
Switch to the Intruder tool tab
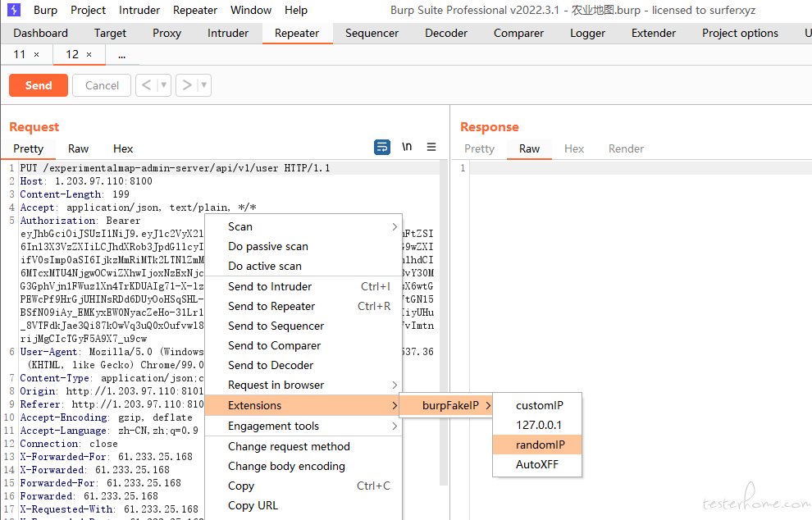pos(228,33)
